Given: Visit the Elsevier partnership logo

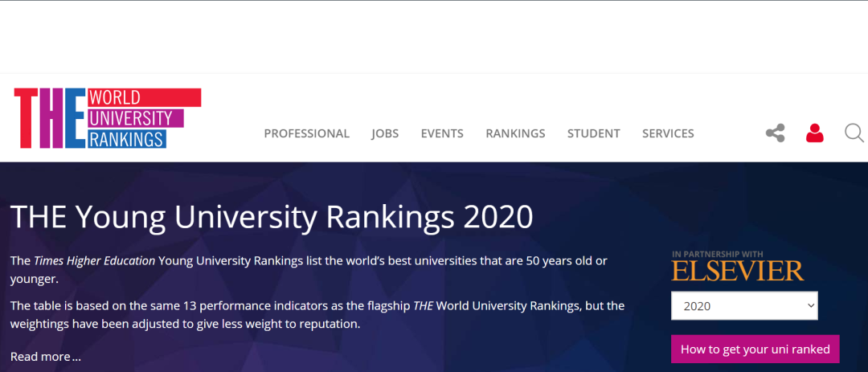Looking at the screenshot, I should coord(737,267).
